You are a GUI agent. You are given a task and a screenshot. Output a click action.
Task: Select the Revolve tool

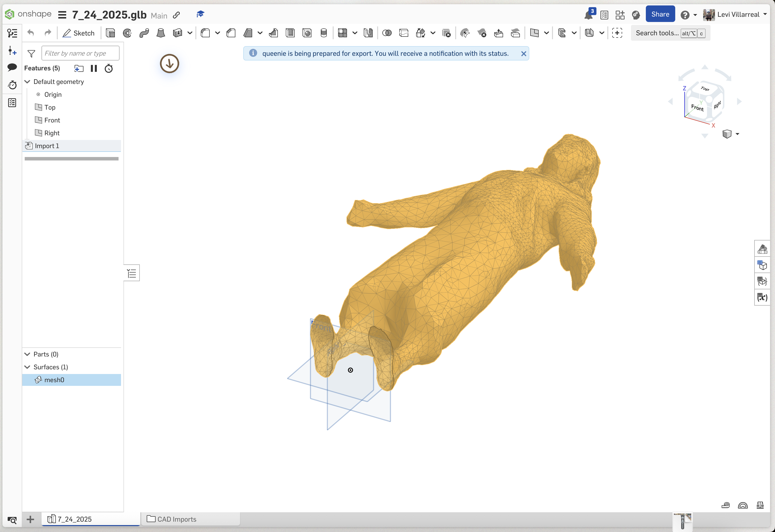[127, 33]
